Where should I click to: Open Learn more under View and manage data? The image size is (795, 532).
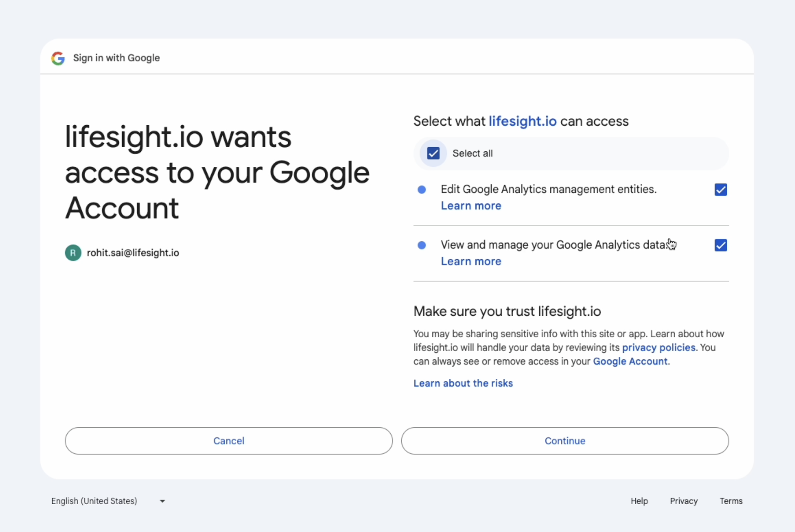coord(471,261)
